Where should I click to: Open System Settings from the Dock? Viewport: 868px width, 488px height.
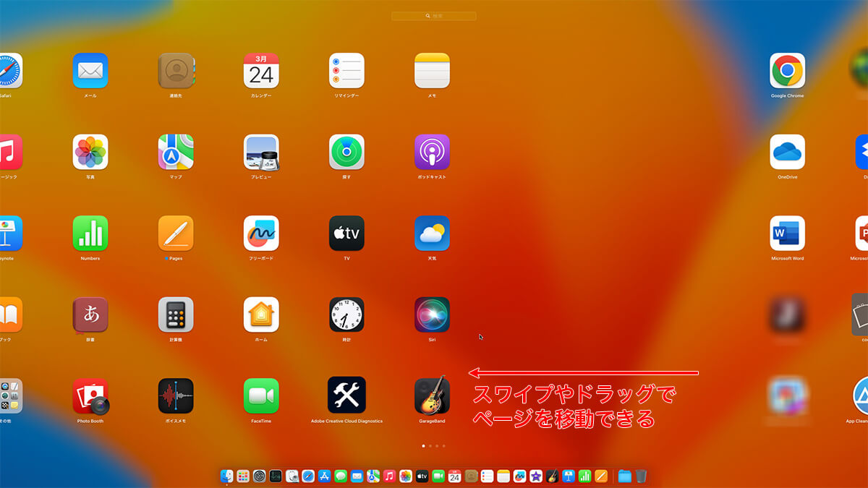coord(259,476)
